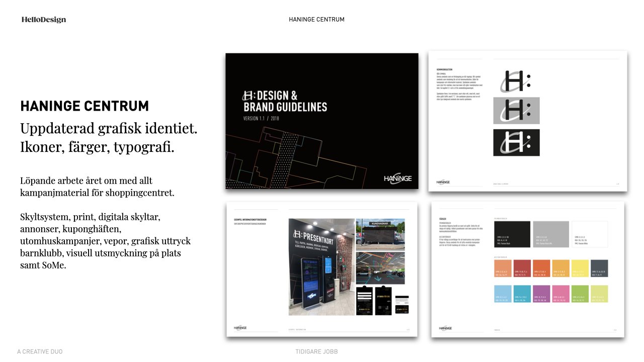Pick the pink accent color swatch
The height and width of the screenshot is (362, 644).
point(560,294)
